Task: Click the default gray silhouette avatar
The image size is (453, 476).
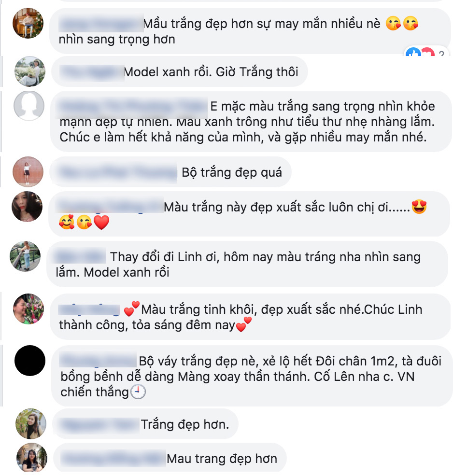Action: click(29, 106)
